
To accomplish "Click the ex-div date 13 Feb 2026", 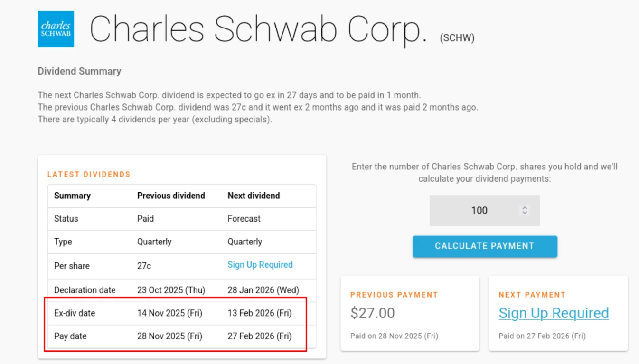I will (x=259, y=313).
